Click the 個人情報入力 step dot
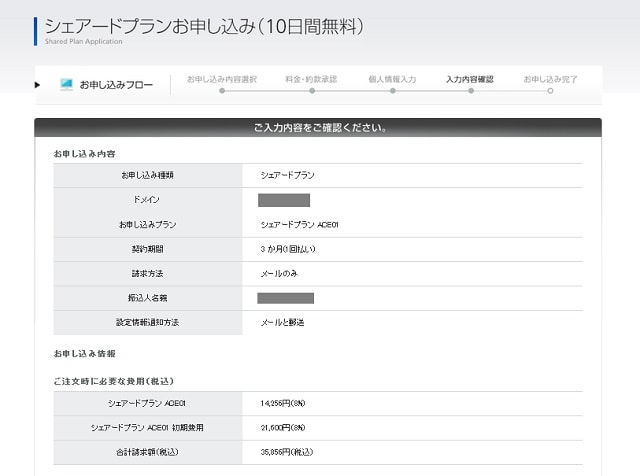Image resolution: width=640 pixels, height=476 pixels. click(391, 91)
